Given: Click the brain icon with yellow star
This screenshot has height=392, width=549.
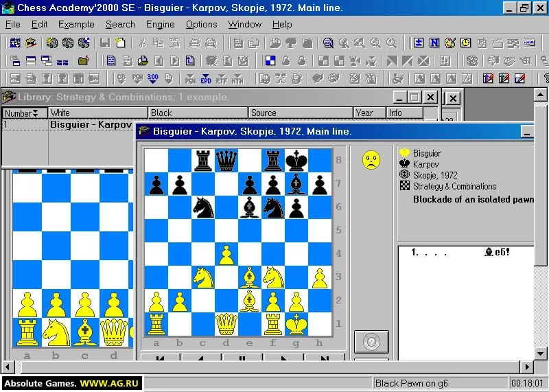Looking at the screenshot, I should coord(52,43).
